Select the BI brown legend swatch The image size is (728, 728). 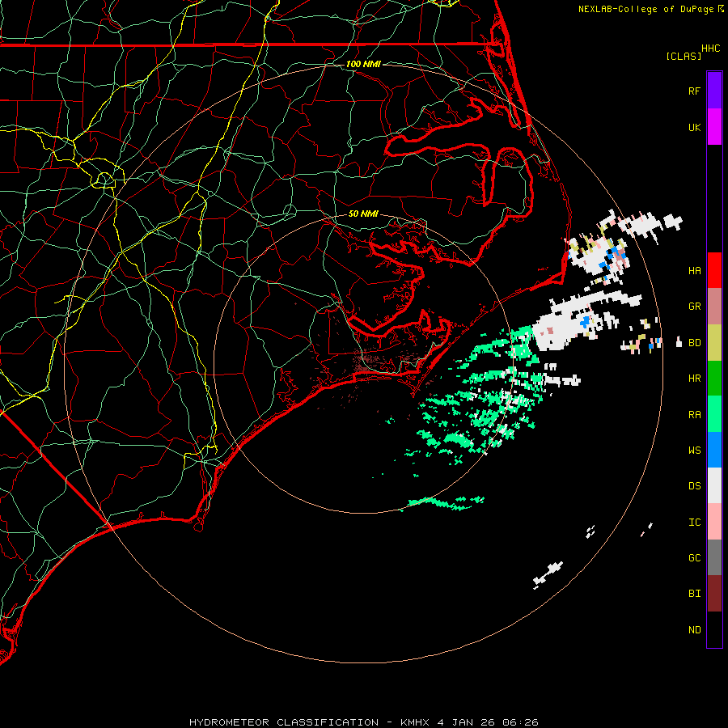(714, 594)
